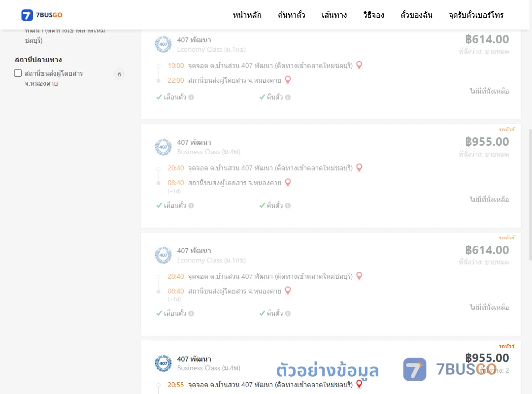This screenshot has width=532, height=394.
Task: Open map pin for 22:00 arrival station
Action: 288,80
